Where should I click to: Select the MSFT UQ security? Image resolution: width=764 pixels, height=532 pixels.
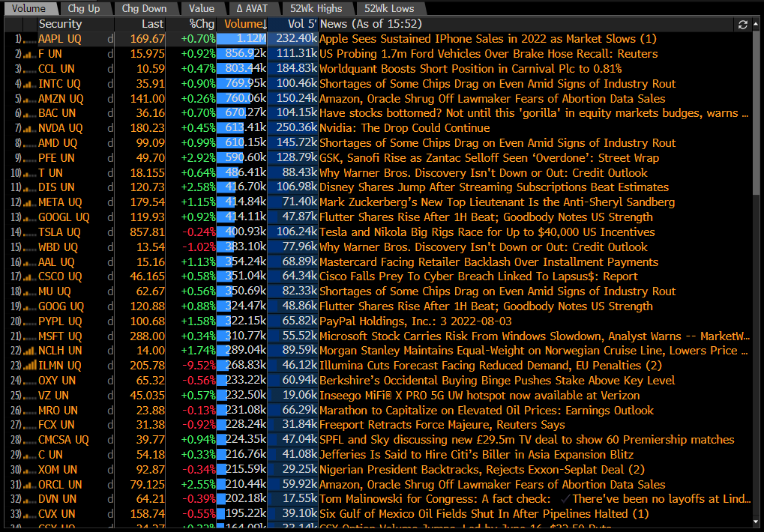click(60, 336)
